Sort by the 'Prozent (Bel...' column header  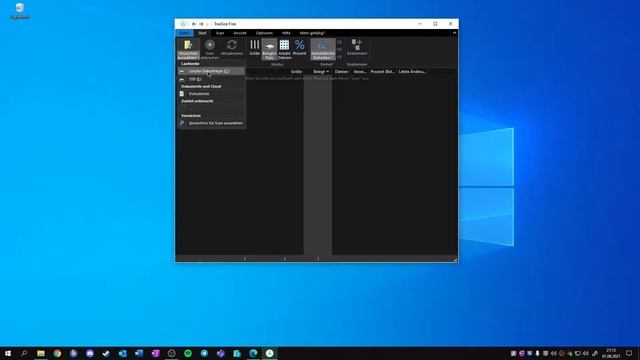tap(382, 72)
